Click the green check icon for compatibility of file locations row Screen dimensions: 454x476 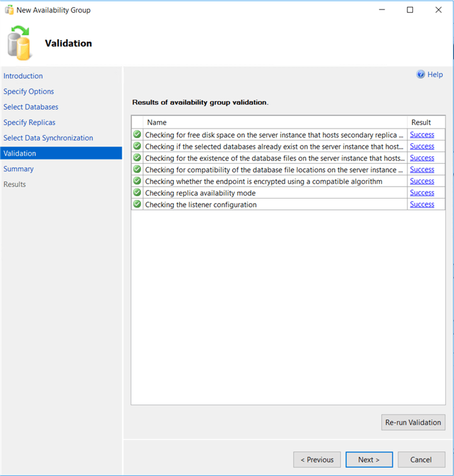click(137, 169)
